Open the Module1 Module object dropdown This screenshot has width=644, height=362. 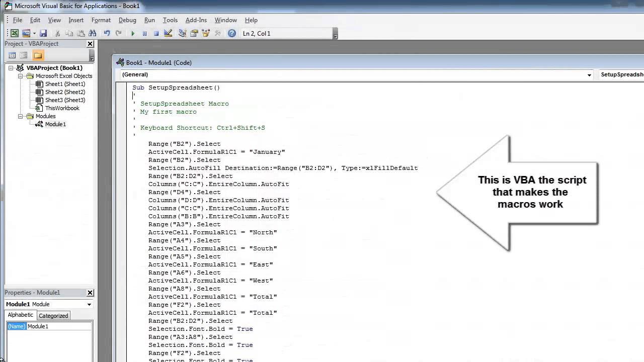(x=89, y=304)
